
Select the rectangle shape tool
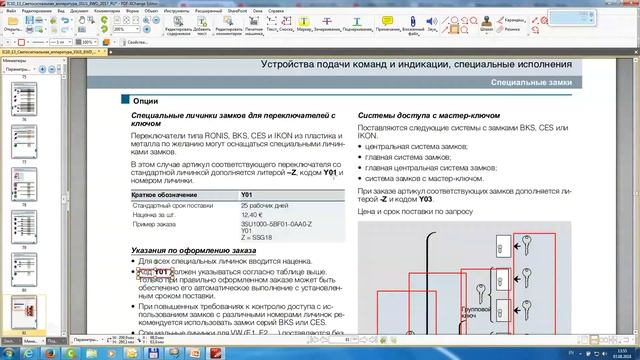(x=454, y=29)
